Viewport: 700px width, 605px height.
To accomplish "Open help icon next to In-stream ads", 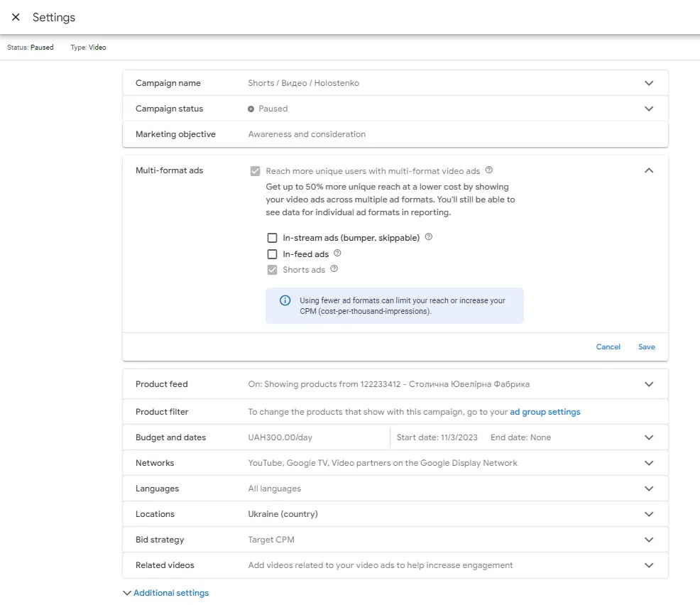I will 429,236.
